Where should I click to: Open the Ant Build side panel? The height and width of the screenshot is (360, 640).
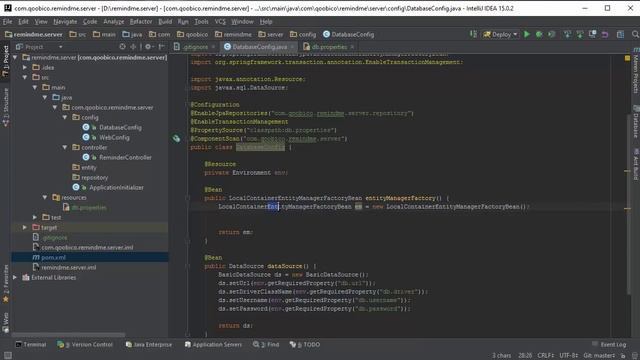tap(636, 164)
